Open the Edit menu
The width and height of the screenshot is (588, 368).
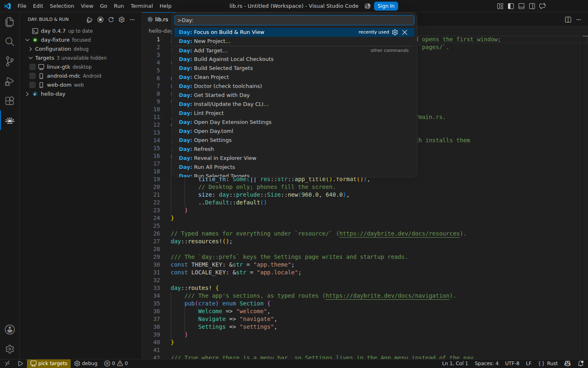pos(38,6)
